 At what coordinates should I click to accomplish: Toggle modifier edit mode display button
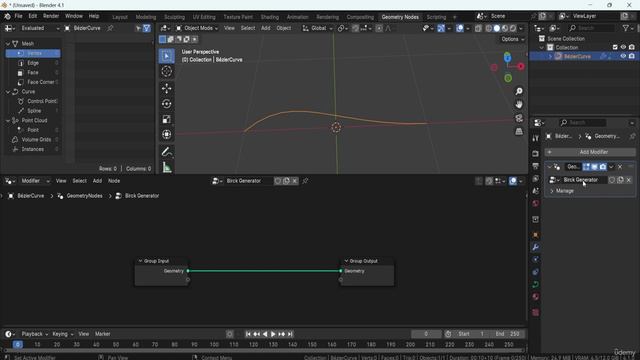pos(587,167)
